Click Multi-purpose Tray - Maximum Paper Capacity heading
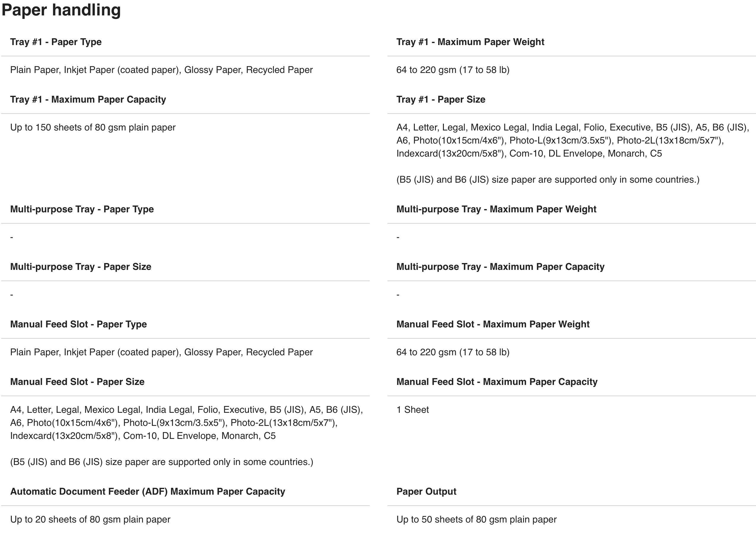756x551 pixels. point(500,267)
